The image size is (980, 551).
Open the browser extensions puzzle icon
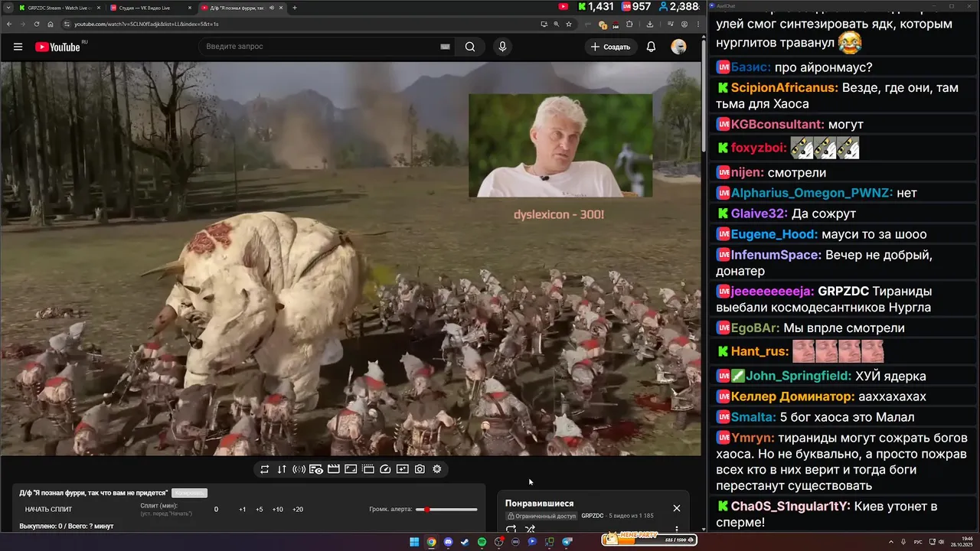[x=629, y=24]
